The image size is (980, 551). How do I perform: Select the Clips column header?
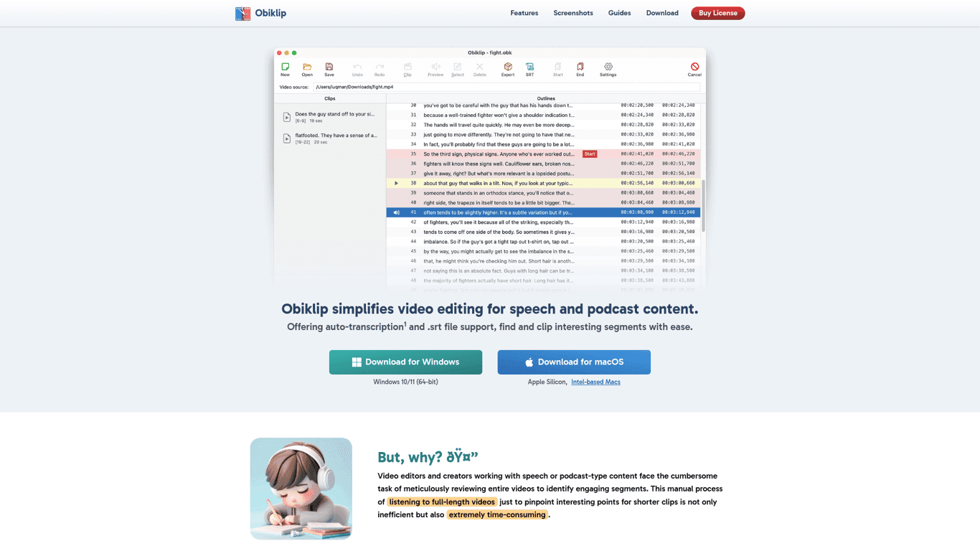point(330,98)
